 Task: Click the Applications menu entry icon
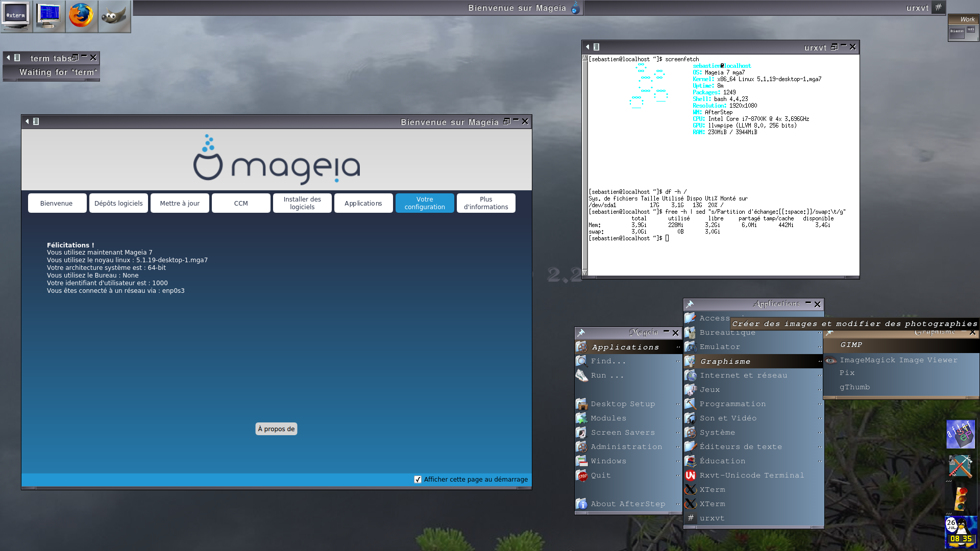tap(582, 347)
